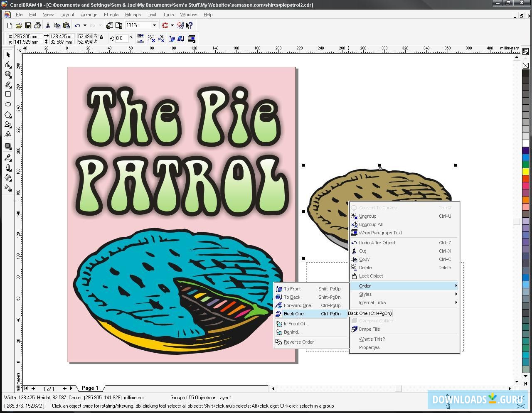The image size is (532, 413).
Task: Choose the Polygon tool
Action: tap(8, 115)
